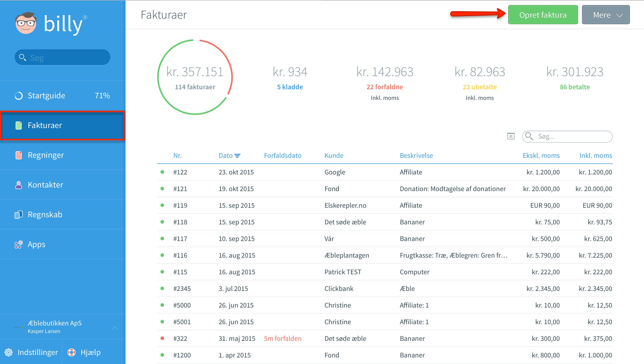This screenshot has width=644, height=364.
Task: Sort by Kunde column
Action: coord(334,156)
